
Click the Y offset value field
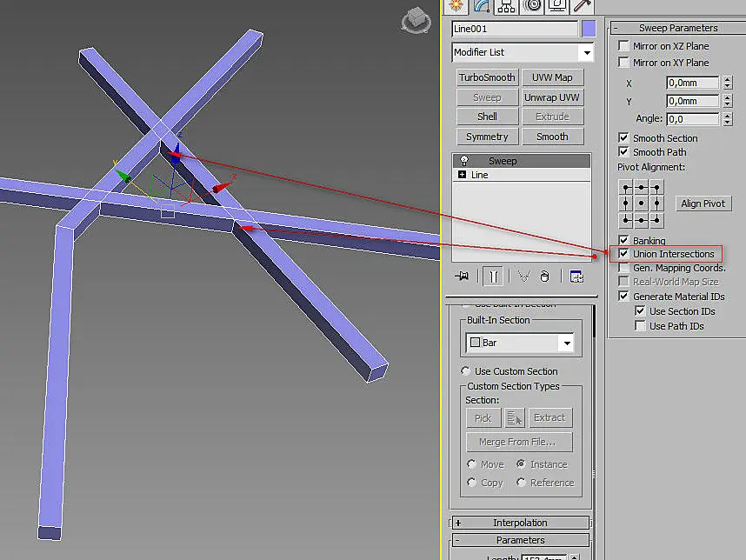click(x=692, y=101)
